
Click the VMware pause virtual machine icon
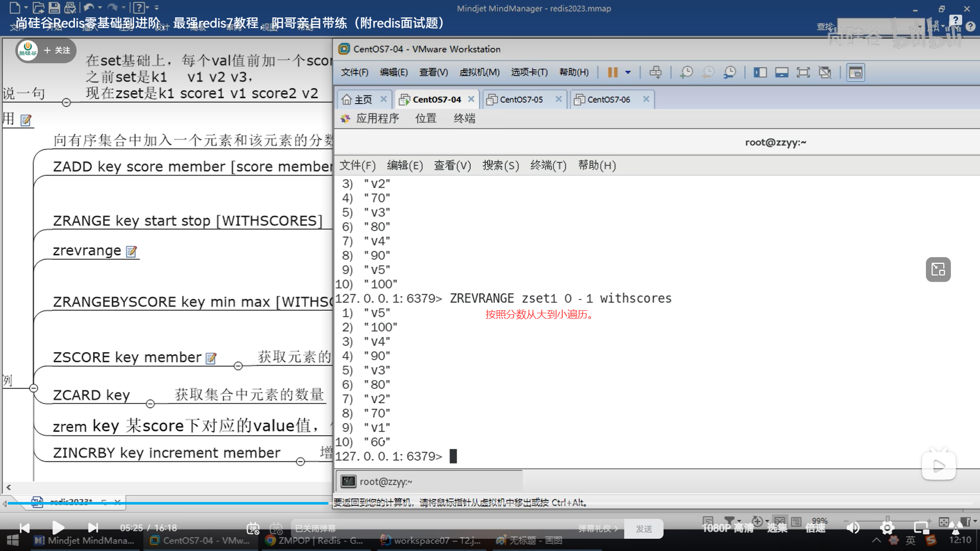tap(612, 72)
